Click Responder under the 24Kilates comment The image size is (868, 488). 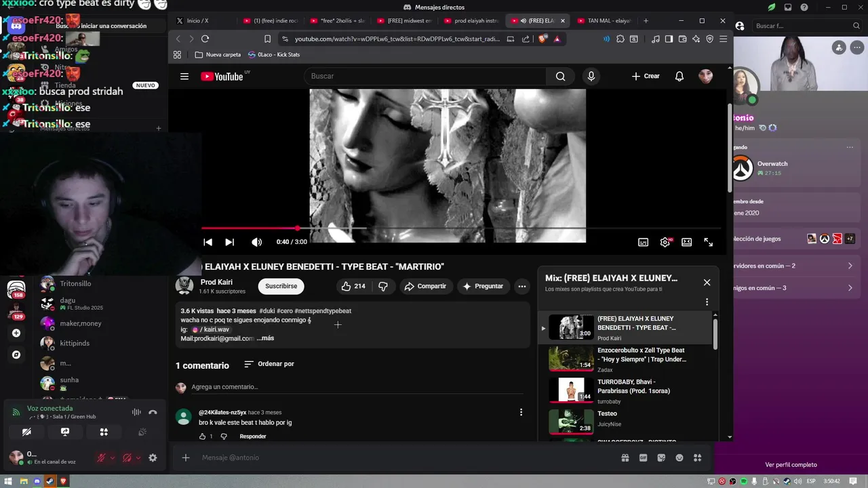pos(253,436)
